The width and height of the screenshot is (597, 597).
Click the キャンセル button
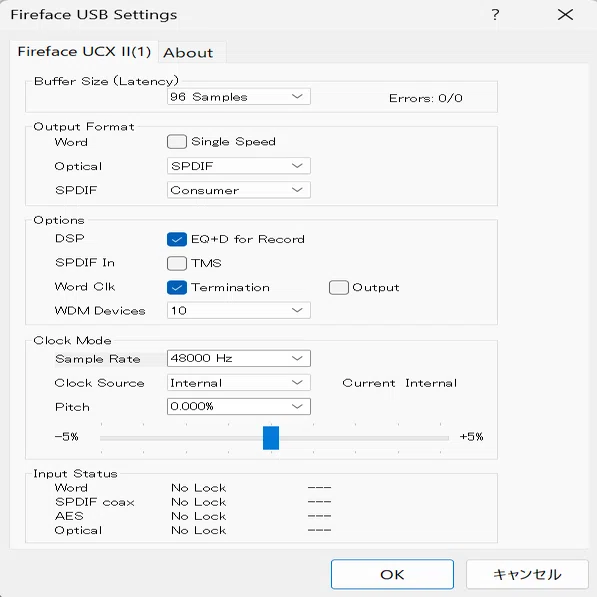pos(527,574)
